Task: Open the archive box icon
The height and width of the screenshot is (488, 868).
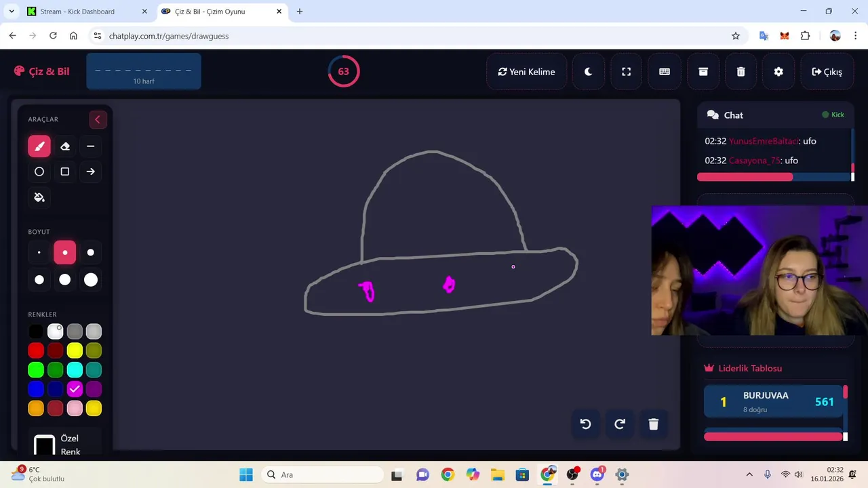Action: click(703, 72)
